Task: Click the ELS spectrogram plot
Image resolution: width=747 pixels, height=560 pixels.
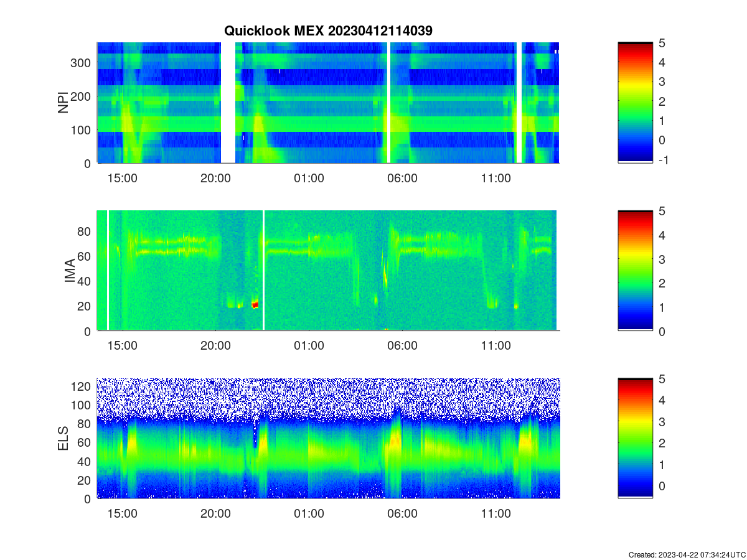Action: (328, 438)
